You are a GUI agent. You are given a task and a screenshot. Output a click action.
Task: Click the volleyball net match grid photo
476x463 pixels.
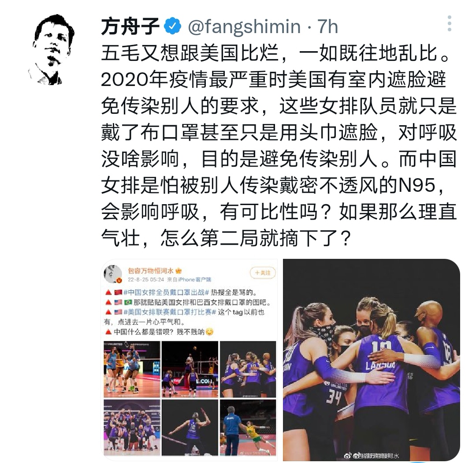[x=190, y=369]
